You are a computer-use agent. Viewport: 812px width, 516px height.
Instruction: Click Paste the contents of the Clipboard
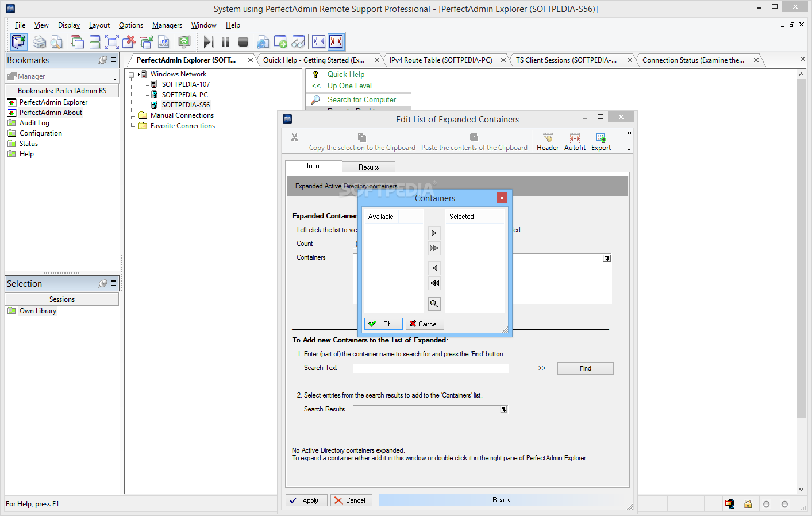click(474, 142)
